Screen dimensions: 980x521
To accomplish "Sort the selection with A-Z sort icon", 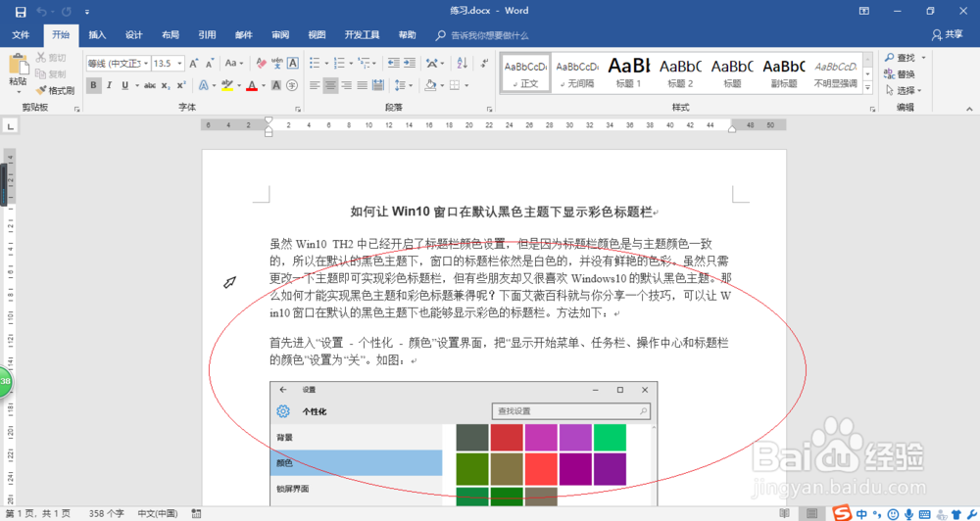I will pyautogui.click(x=462, y=63).
